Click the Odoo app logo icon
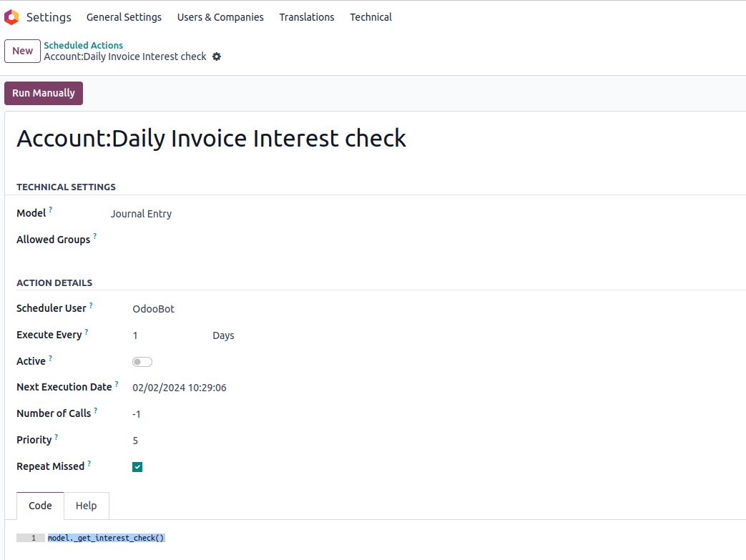746x560 pixels. point(11,17)
